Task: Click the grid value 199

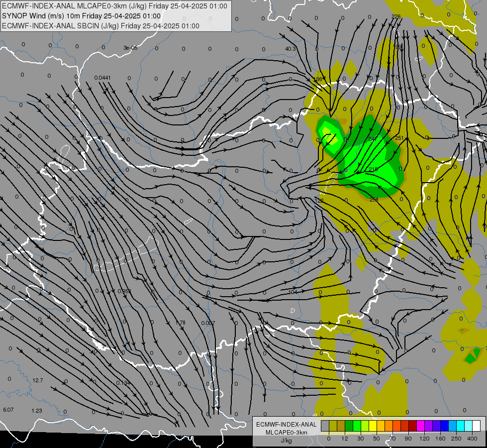Action: [x=397, y=46]
